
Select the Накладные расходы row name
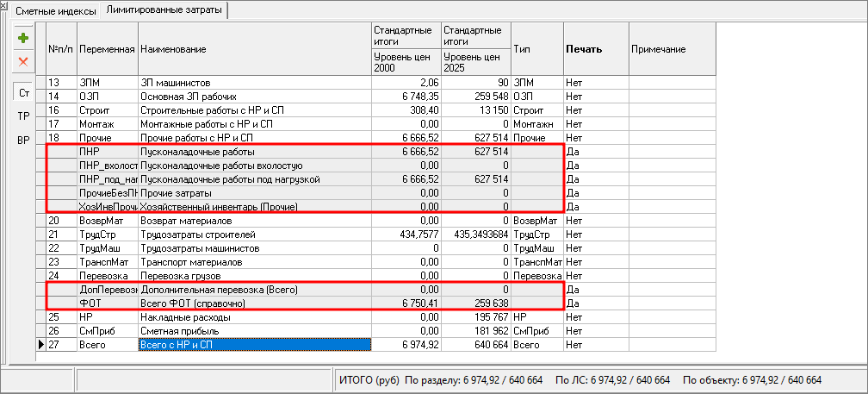(254, 317)
